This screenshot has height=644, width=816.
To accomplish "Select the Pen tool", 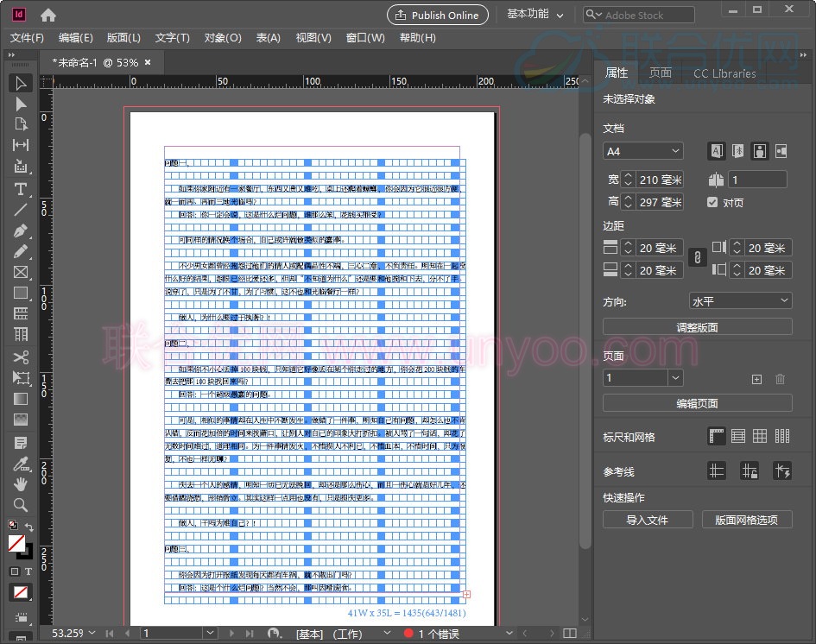I will 21,230.
